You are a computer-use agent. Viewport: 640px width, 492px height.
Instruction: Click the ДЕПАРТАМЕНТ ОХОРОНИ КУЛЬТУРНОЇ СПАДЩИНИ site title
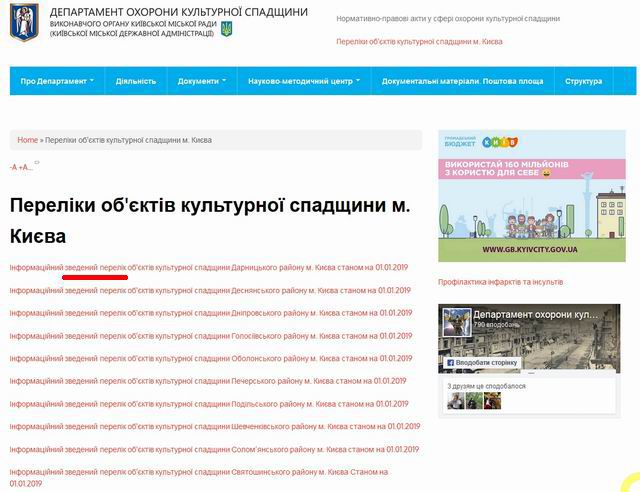(179, 12)
